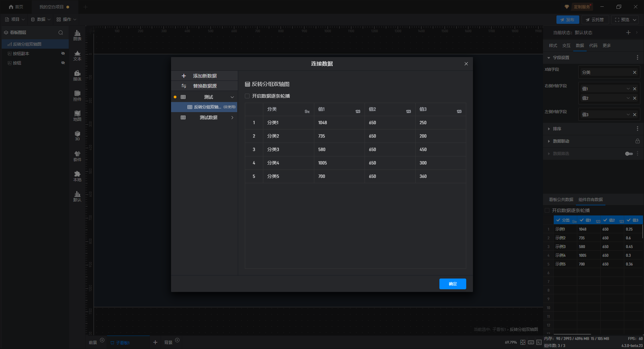This screenshot has width=644, height=349.
Task: Collapse the 测试 data source group
Action: point(232,97)
